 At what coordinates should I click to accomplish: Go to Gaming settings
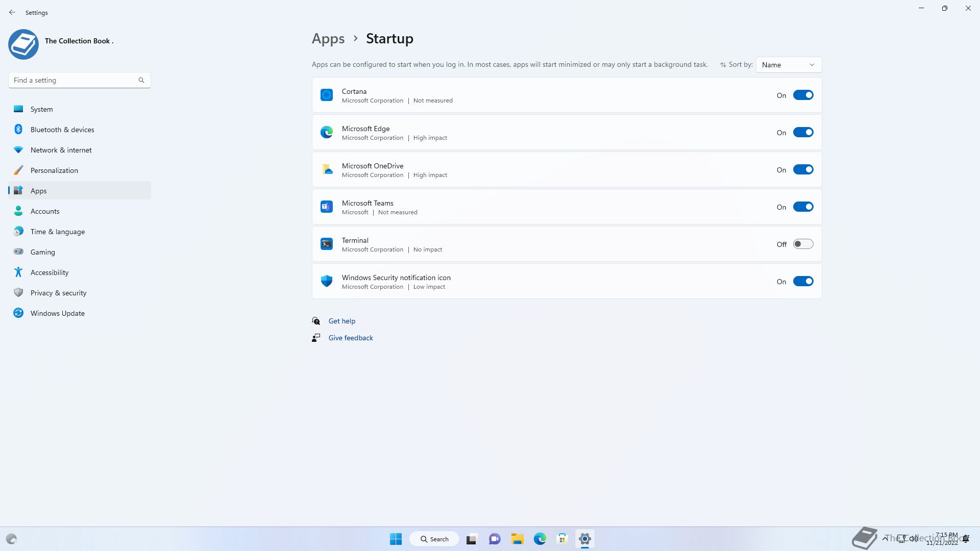pyautogui.click(x=80, y=252)
